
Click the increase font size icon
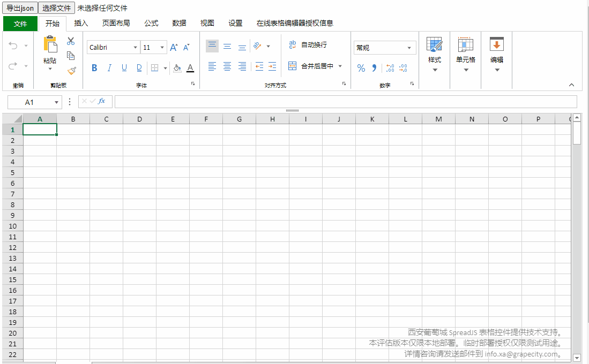(173, 47)
